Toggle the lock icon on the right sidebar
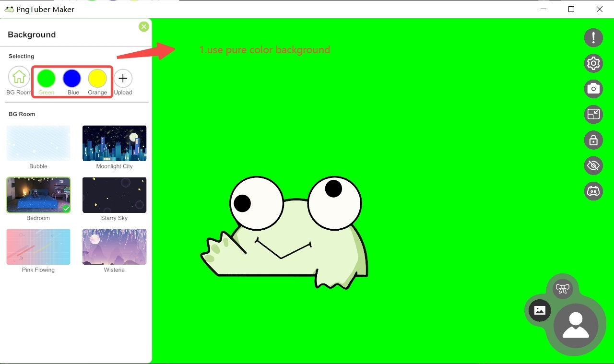This screenshot has height=364, width=614. 593,140
